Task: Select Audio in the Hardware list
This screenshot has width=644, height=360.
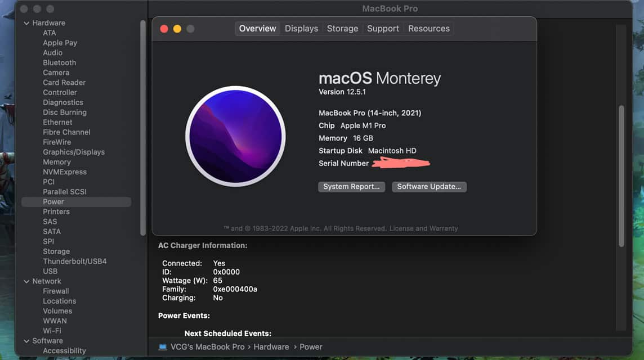Action: pyautogui.click(x=52, y=53)
